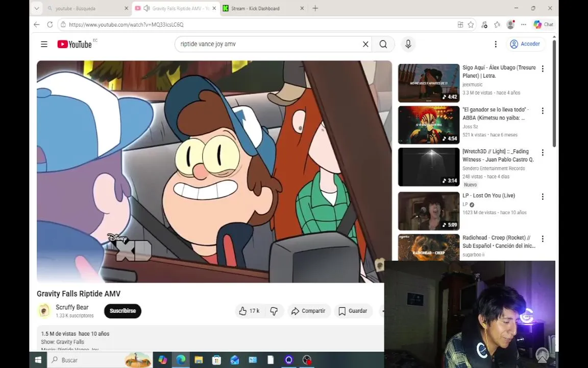Open the Windows Start menu

(x=38, y=360)
